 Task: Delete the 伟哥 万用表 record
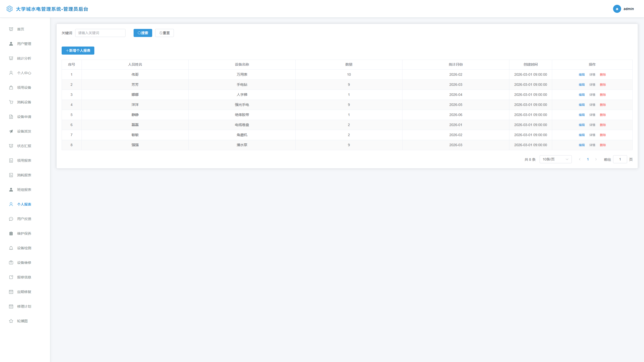603,75
